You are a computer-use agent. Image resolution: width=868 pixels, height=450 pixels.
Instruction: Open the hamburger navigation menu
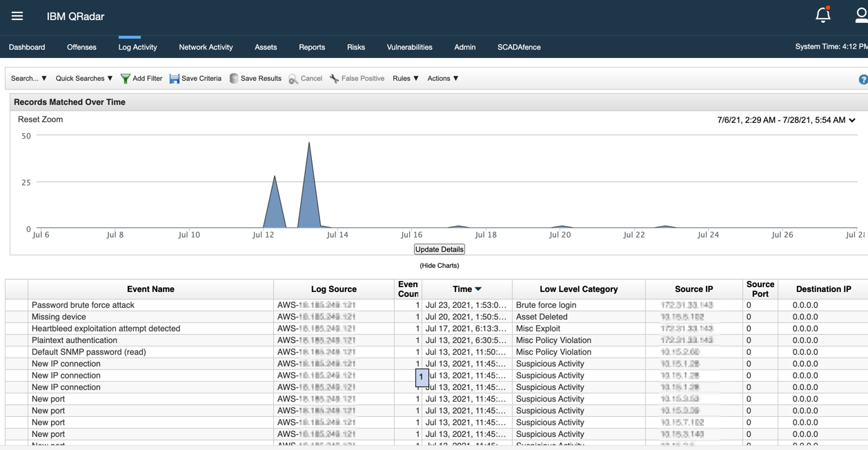click(17, 15)
